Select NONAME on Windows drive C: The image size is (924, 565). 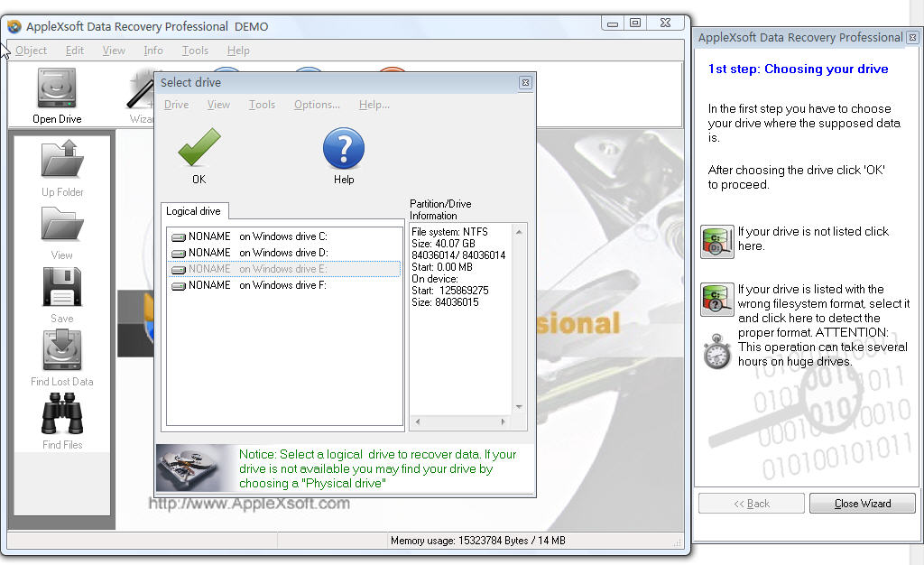click(x=284, y=236)
